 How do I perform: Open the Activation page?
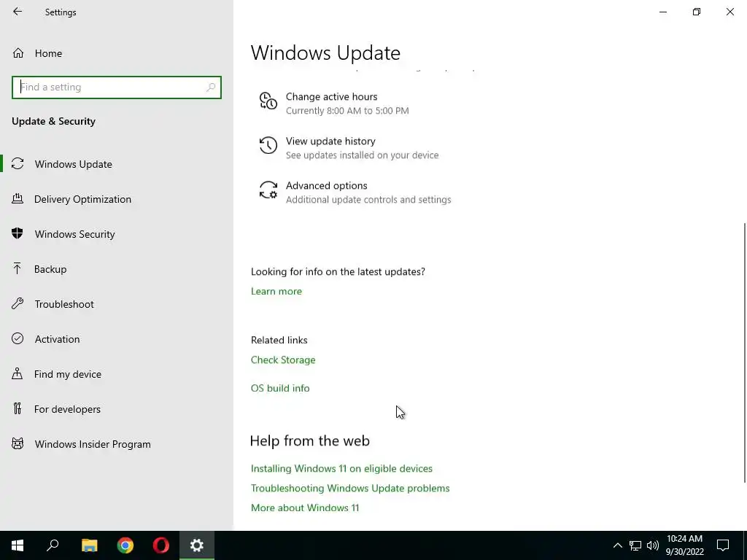(x=57, y=339)
